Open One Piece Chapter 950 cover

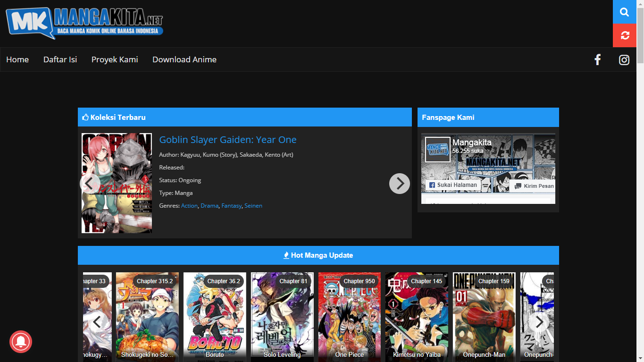pos(350,317)
